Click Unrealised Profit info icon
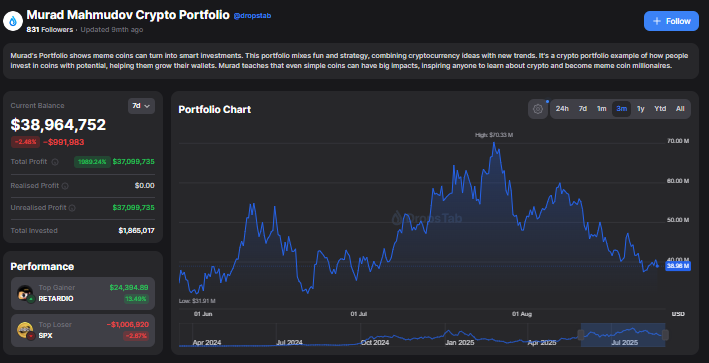Screen dimensions: 709x363 pos(72,208)
